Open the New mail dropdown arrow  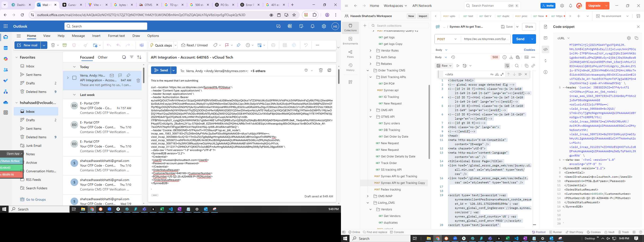tap(44, 45)
